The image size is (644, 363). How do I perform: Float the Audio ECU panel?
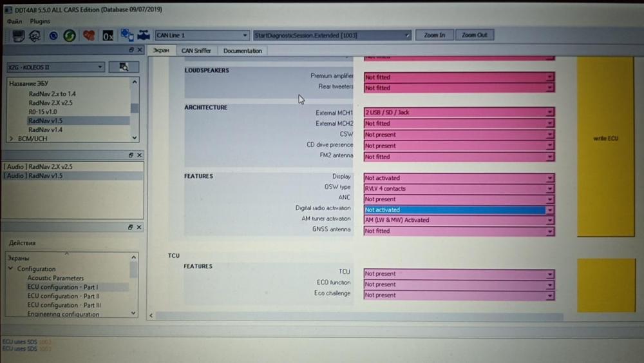[x=131, y=155]
